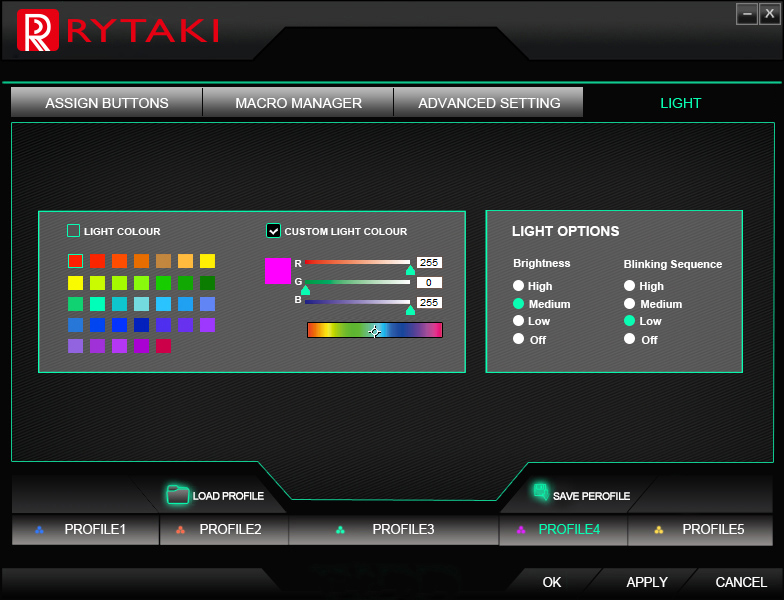This screenshot has height=600, width=784.
Task: Click the magenta Profile4 icon
Action: (x=520, y=530)
